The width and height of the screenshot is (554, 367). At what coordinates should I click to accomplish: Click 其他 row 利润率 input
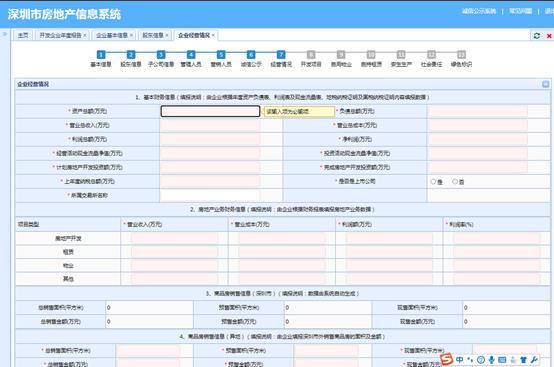(497, 279)
